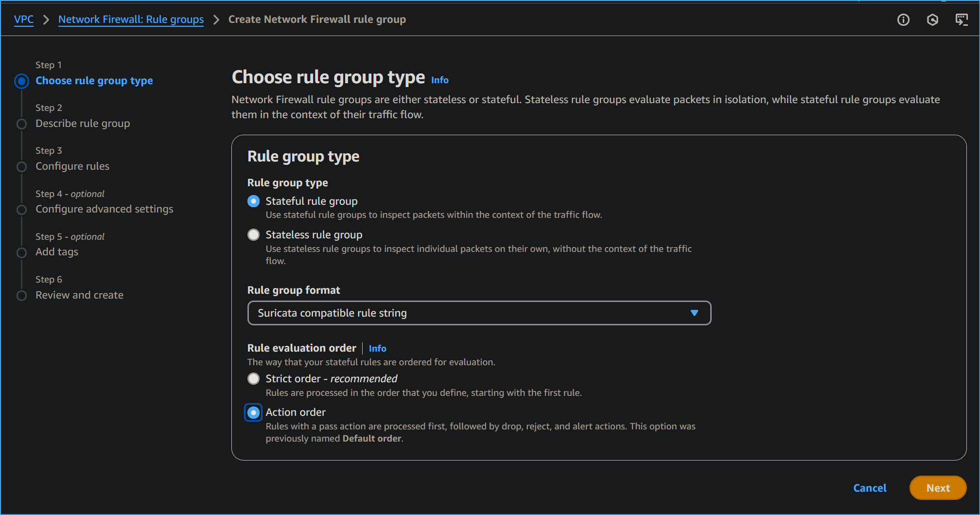The image size is (980, 515).
Task: Cancel the rule group creation
Action: [x=870, y=488]
